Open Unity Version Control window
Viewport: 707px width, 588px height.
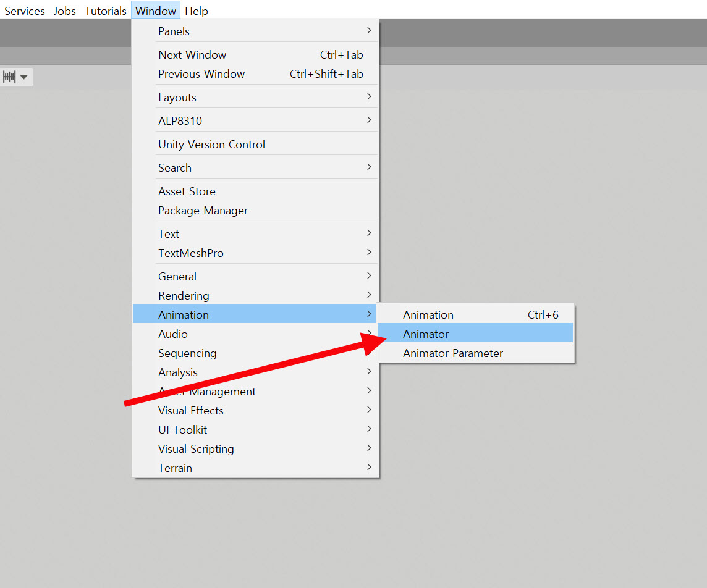(x=255, y=144)
